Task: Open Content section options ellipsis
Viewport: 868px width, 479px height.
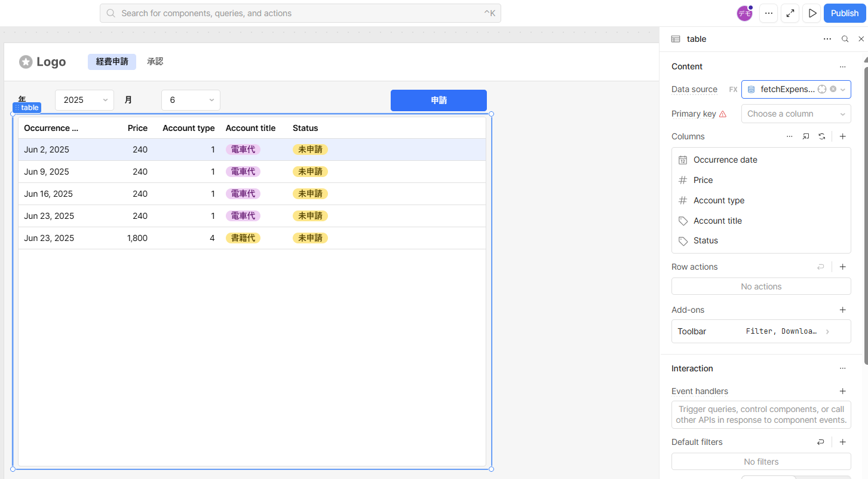Action: tap(842, 66)
